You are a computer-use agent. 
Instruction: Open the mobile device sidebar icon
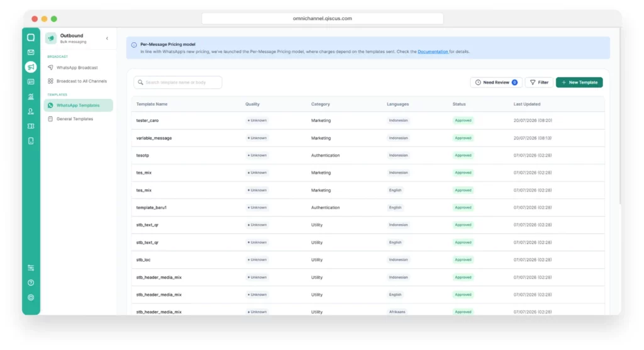[x=31, y=141]
